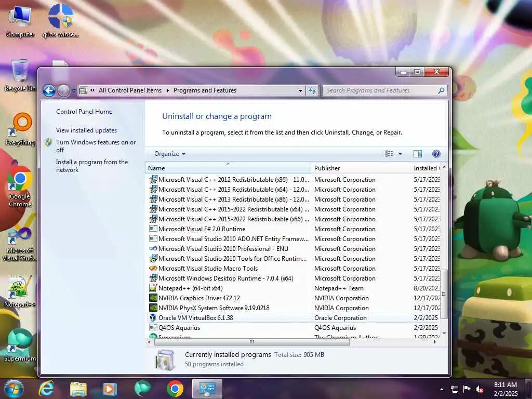This screenshot has width=532, height=399.
Task: Open the Start menu orb
Action: [x=14, y=389]
